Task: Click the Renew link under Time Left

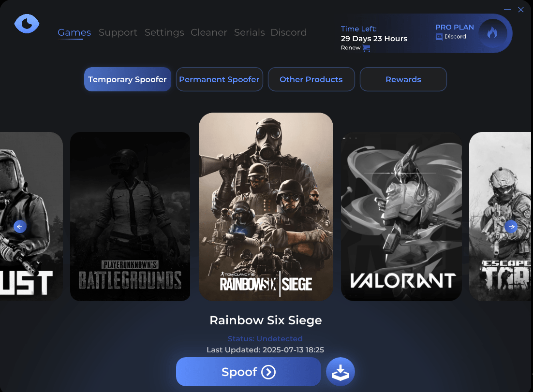Action: (351, 48)
